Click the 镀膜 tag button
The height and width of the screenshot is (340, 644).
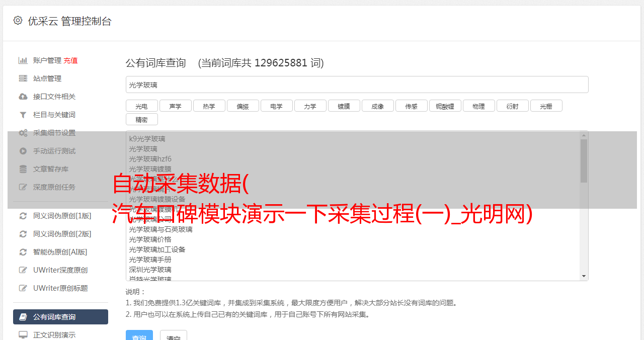(344, 106)
